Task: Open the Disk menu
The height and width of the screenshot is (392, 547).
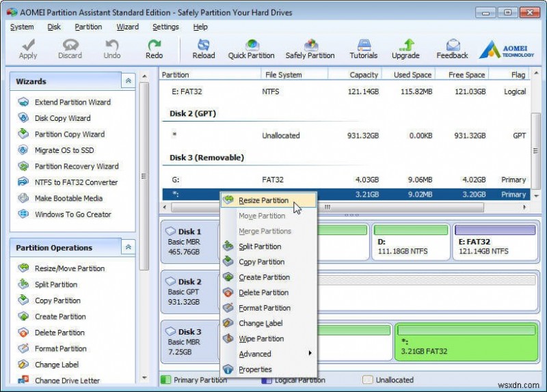Action: coord(54,27)
